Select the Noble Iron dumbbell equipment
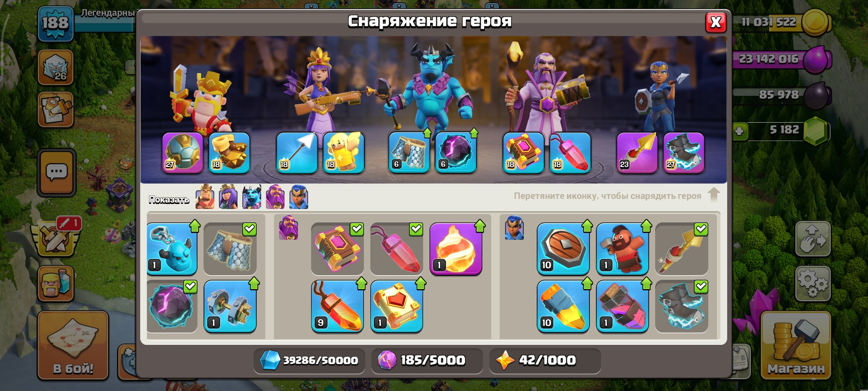This screenshot has height=391, width=868. click(x=230, y=306)
